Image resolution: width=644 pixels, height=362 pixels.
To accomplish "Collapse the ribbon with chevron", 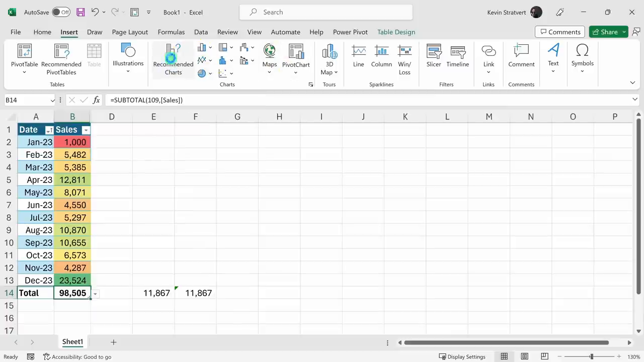I will [x=632, y=82].
